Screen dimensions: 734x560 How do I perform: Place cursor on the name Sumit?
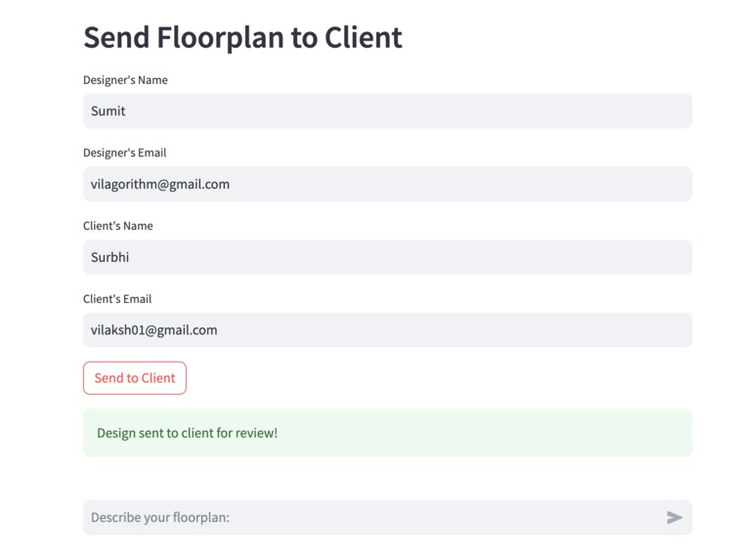pyautogui.click(x=108, y=111)
